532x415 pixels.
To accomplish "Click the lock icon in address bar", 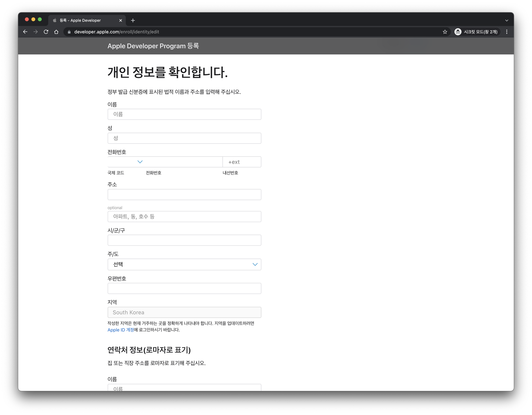I will (x=69, y=32).
